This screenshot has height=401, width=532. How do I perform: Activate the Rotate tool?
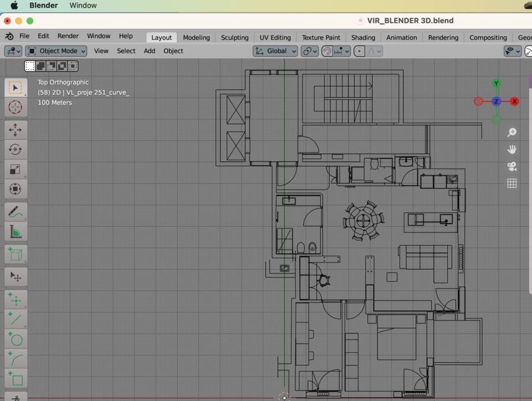click(15, 150)
